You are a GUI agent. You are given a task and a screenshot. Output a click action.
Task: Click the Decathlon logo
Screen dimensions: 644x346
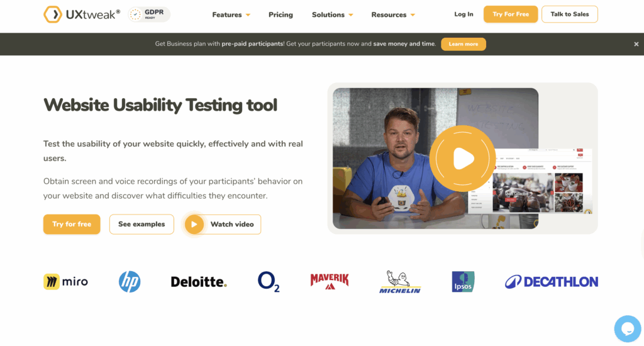pos(551,282)
